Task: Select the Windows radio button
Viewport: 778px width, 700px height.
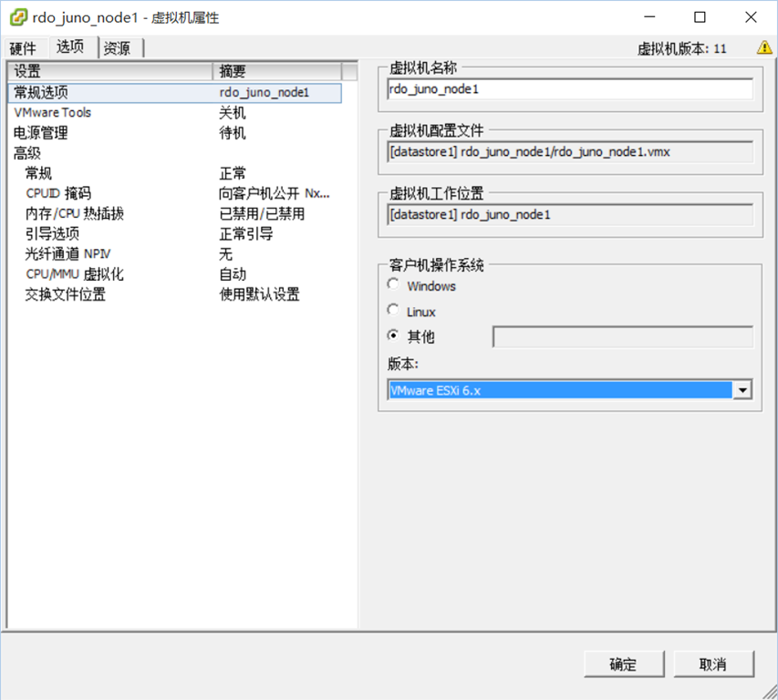Action: pyautogui.click(x=393, y=284)
